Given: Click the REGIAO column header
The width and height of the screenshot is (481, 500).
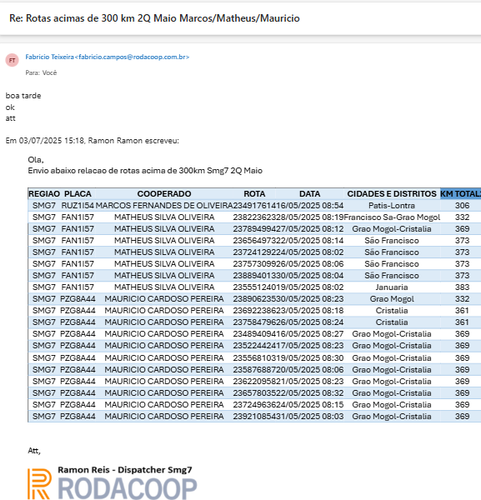Looking at the screenshot, I should pyautogui.click(x=44, y=194).
